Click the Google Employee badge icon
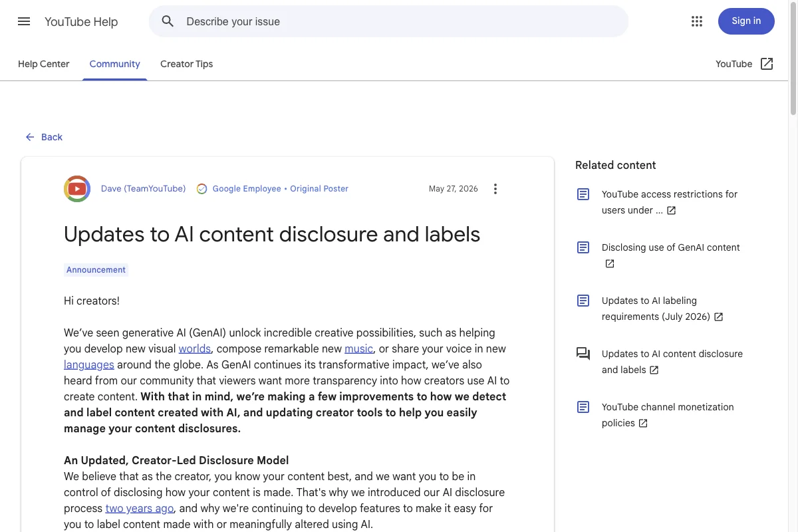This screenshot has height=532, width=798. pyautogui.click(x=202, y=189)
